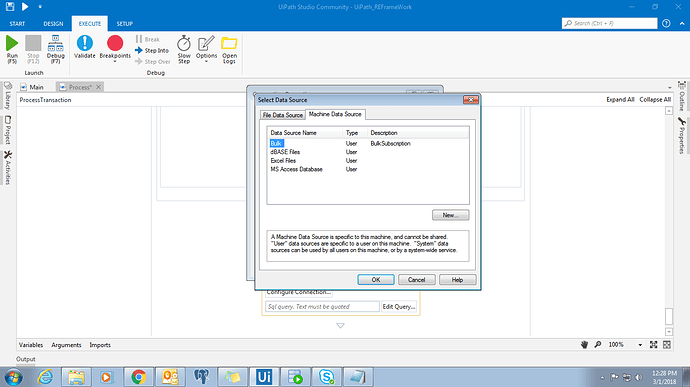Select the MS Access Database source
This screenshot has height=387, width=690.
point(296,169)
